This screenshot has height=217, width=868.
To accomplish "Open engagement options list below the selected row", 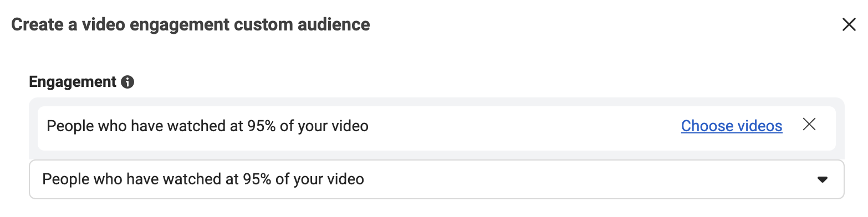I will coord(437,179).
